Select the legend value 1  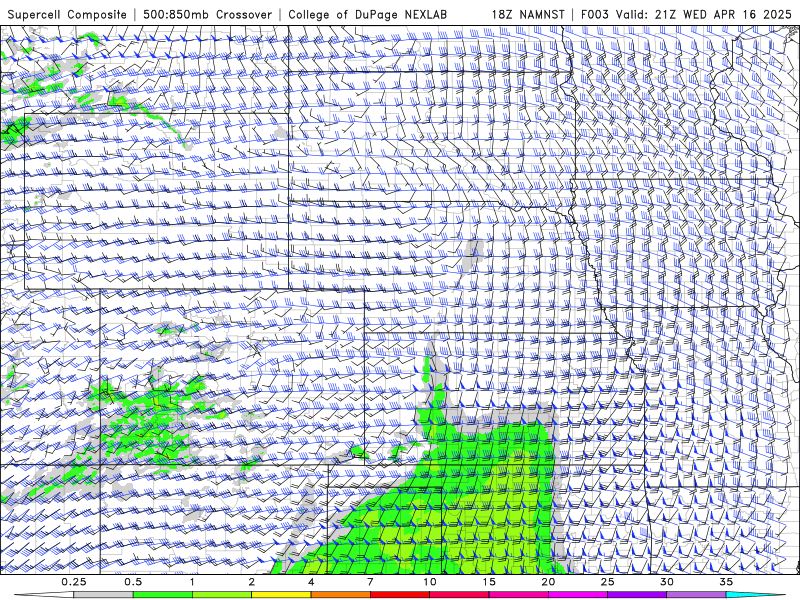click(x=192, y=582)
